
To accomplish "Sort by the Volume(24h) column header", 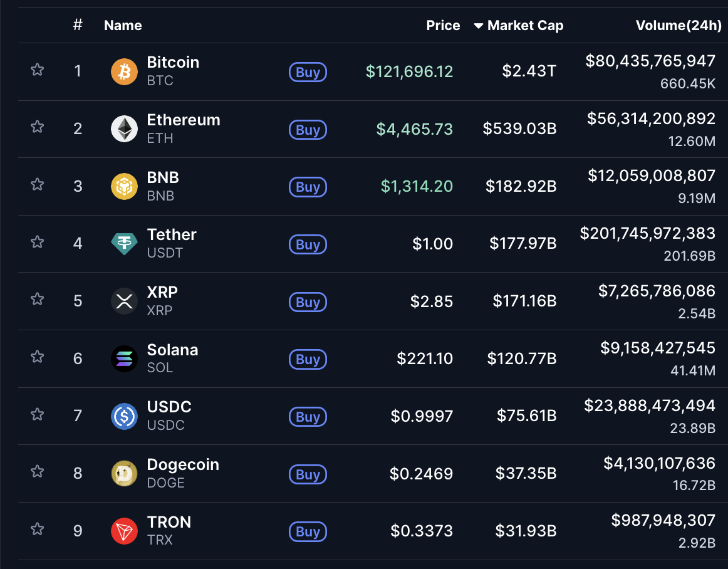I will [x=679, y=26].
